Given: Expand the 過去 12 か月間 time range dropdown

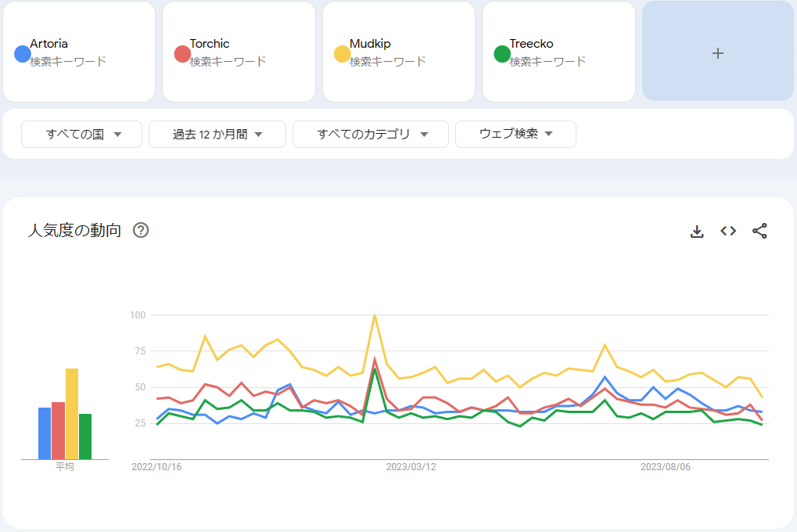Looking at the screenshot, I should tap(217, 134).
